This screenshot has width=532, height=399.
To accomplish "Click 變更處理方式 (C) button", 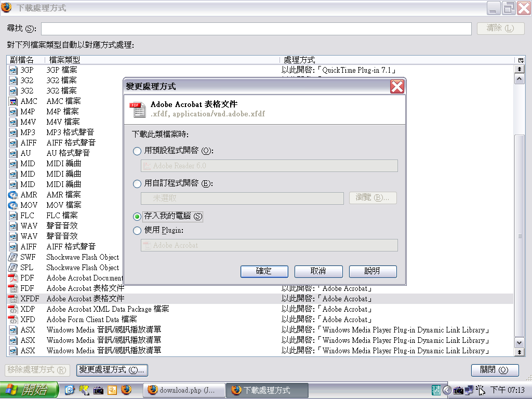I will click(112, 370).
